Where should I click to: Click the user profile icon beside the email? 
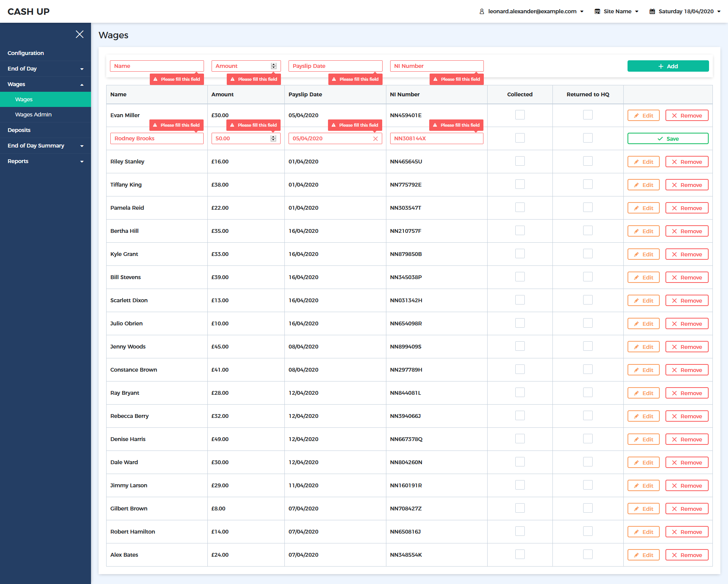pos(482,11)
